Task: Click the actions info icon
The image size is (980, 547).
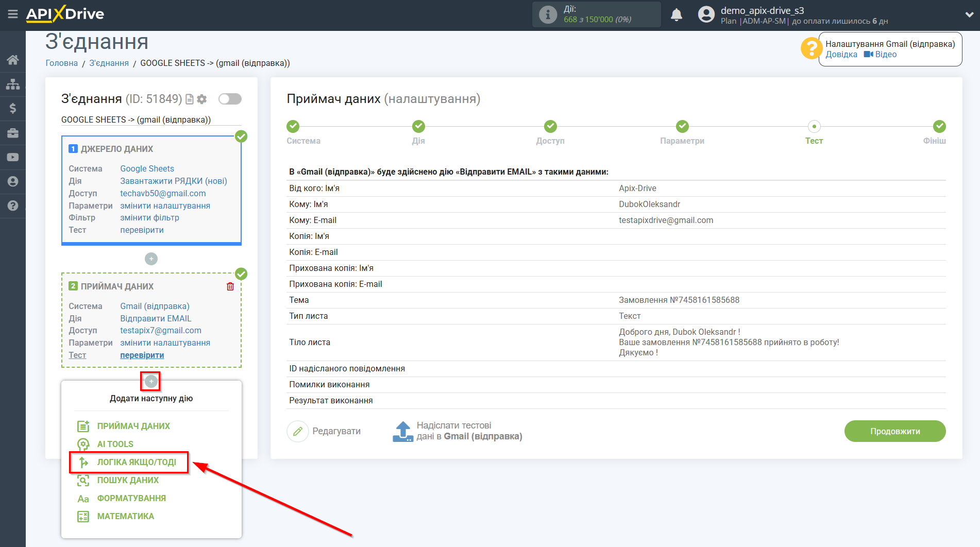Action: point(548,15)
